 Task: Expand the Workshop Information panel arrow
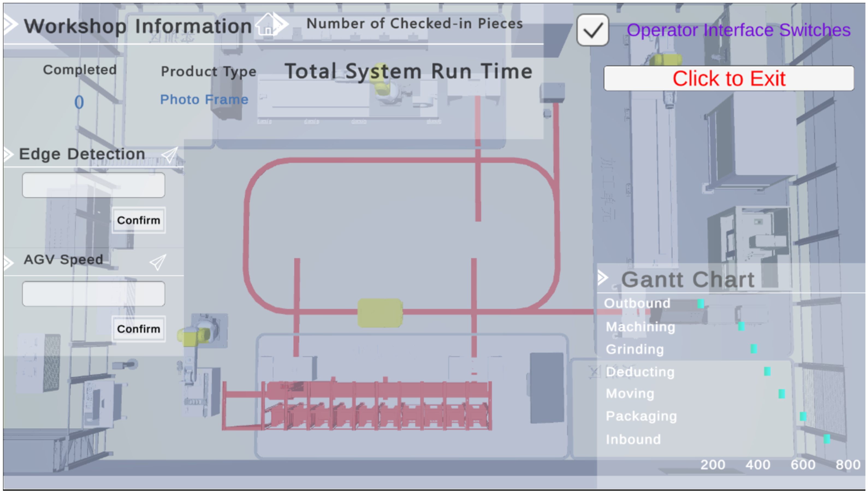coord(10,25)
